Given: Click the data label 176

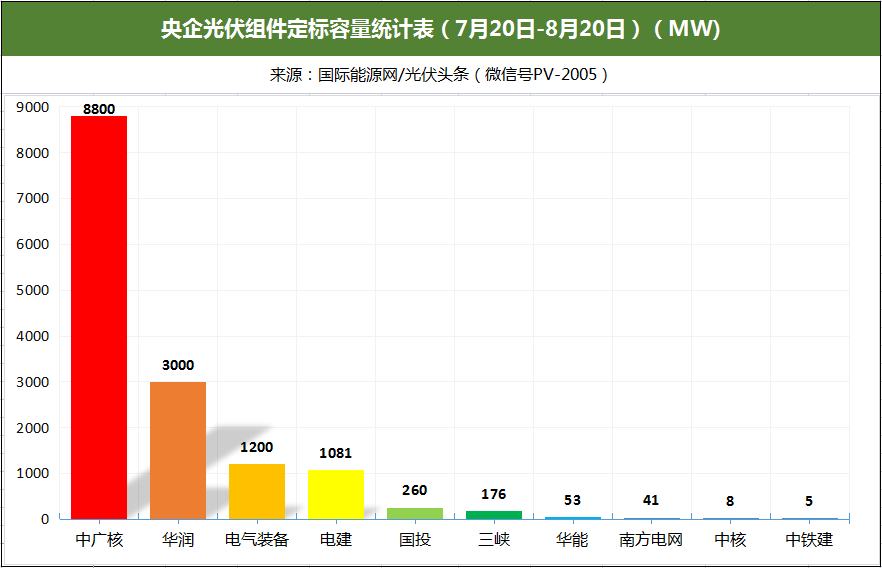Looking at the screenshot, I should pyautogui.click(x=493, y=494).
